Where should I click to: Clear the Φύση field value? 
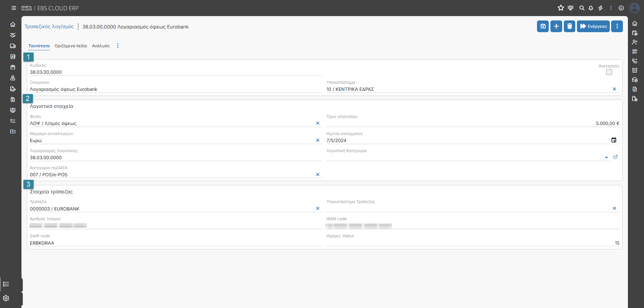coord(318,123)
